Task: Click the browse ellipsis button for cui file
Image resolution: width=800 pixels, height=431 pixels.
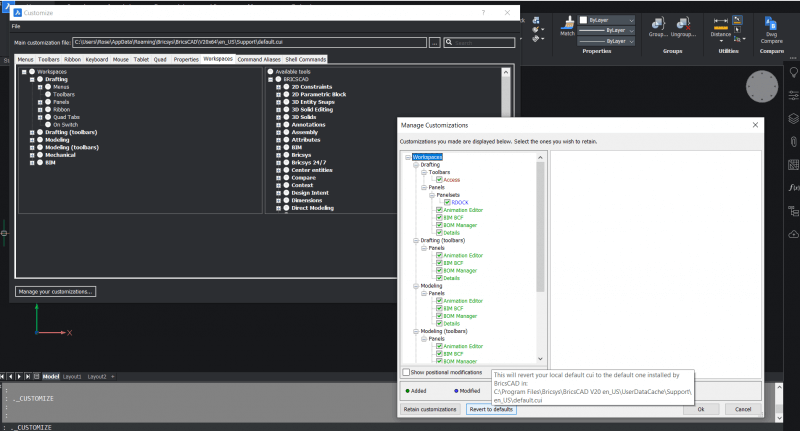Action: [x=434, y=42]
